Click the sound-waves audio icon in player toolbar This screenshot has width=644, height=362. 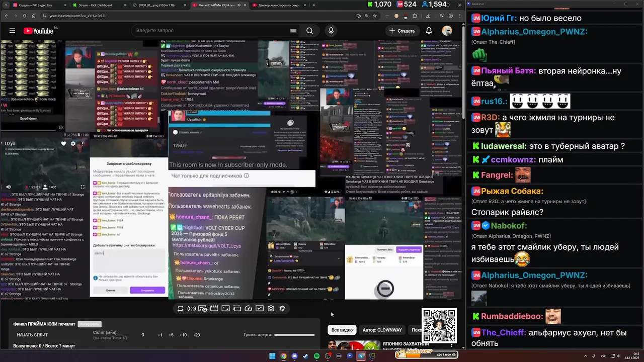click(191, 309)
